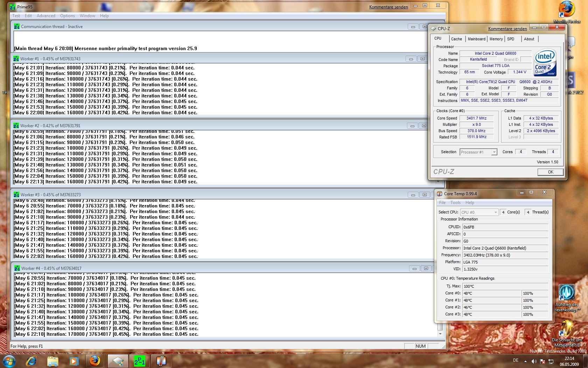
Task: Show hidden tray icons arrow
Action: tap(525, 361)
